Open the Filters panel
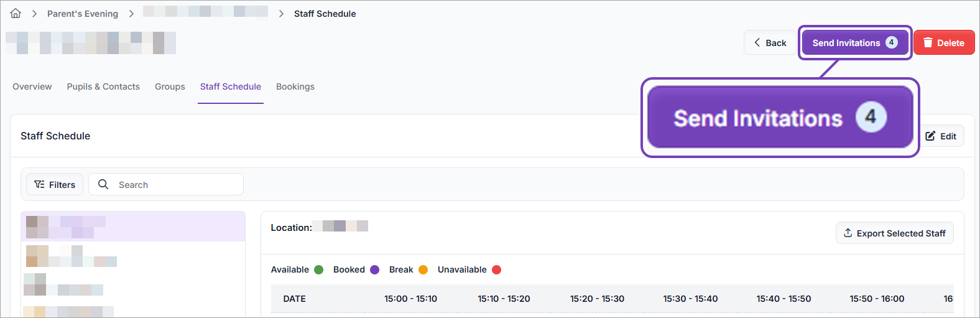This screenshot has width=980, height=318. click(x=55, y=184)
